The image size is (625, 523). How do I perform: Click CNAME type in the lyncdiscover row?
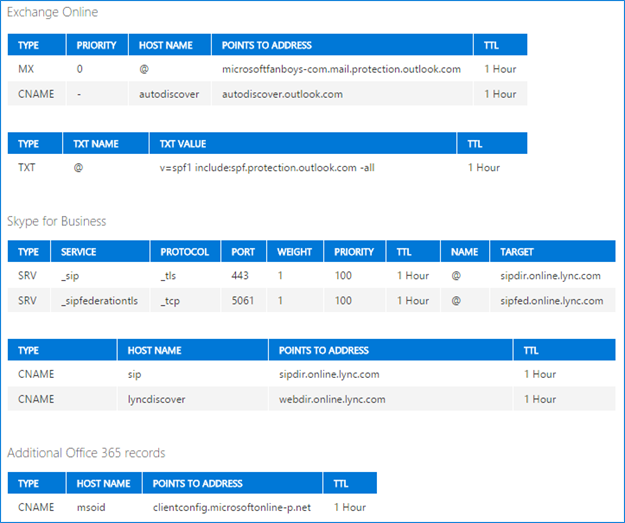point(36,399)
